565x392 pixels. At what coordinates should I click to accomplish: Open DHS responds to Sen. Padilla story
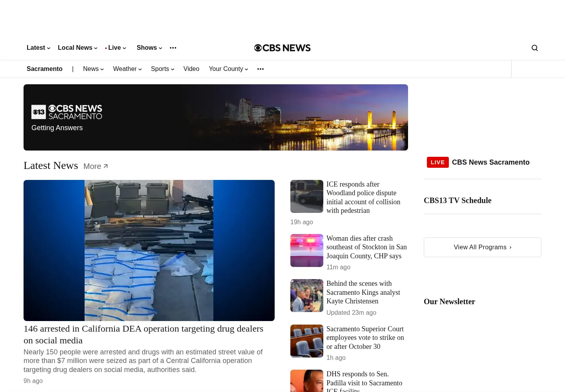tap(364, 381)
